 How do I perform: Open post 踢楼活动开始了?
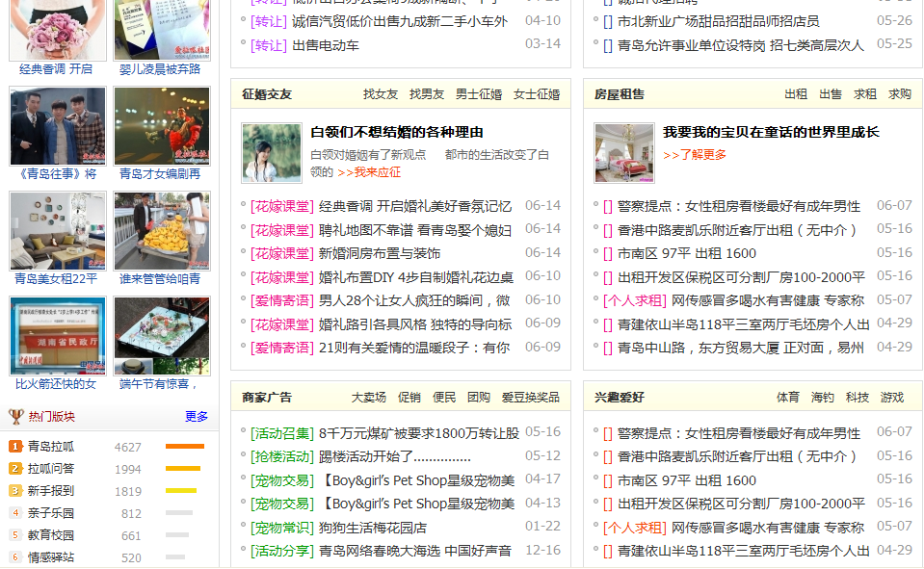pos(395,457)
